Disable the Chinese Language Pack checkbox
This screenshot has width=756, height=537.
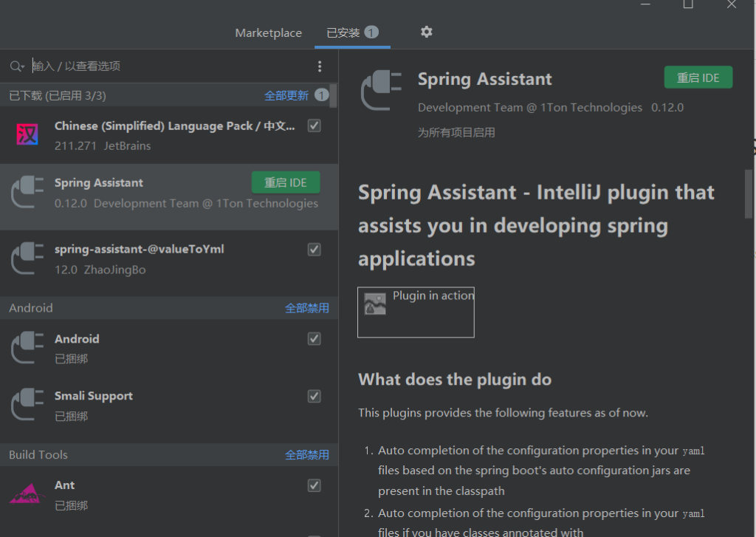[315, 126]
